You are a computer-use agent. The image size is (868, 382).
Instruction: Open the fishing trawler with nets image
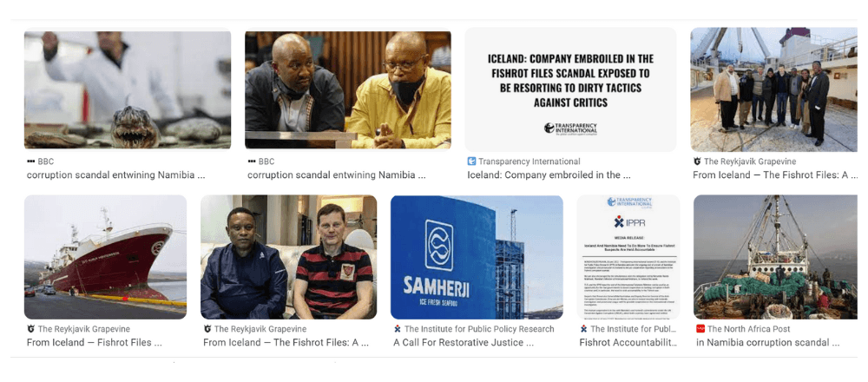click(x=775, y=257)
